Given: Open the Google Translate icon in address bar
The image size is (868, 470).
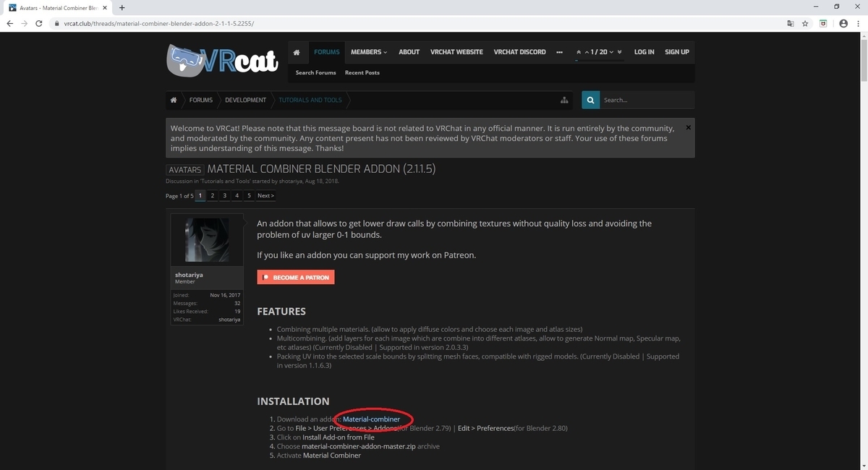Looking at the screenshot, I should tap(791, 23).
